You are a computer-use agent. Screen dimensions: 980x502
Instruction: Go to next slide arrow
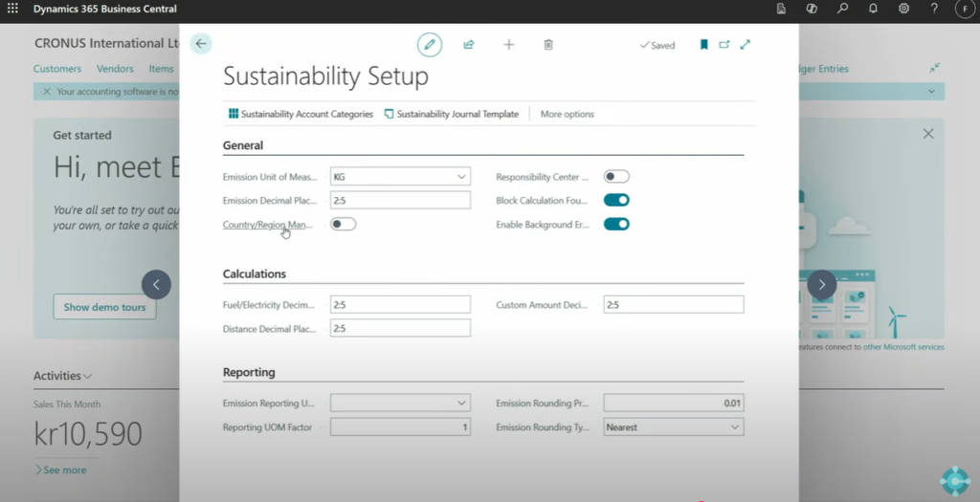tap(822, 285)
